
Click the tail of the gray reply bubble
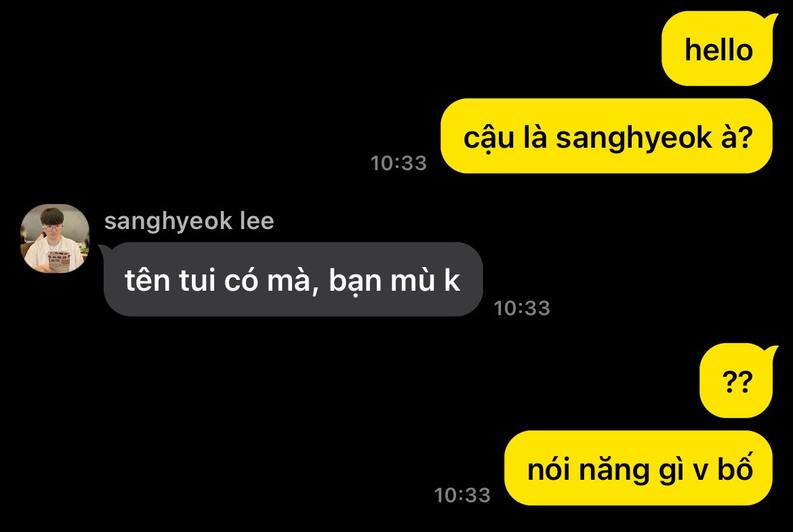[104, 250]
